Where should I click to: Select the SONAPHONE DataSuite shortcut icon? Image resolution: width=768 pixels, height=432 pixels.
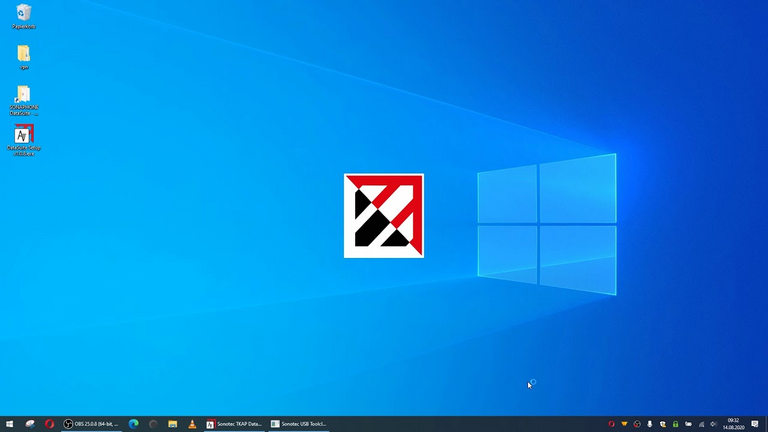pyautogui.click(x=24, y=95)
